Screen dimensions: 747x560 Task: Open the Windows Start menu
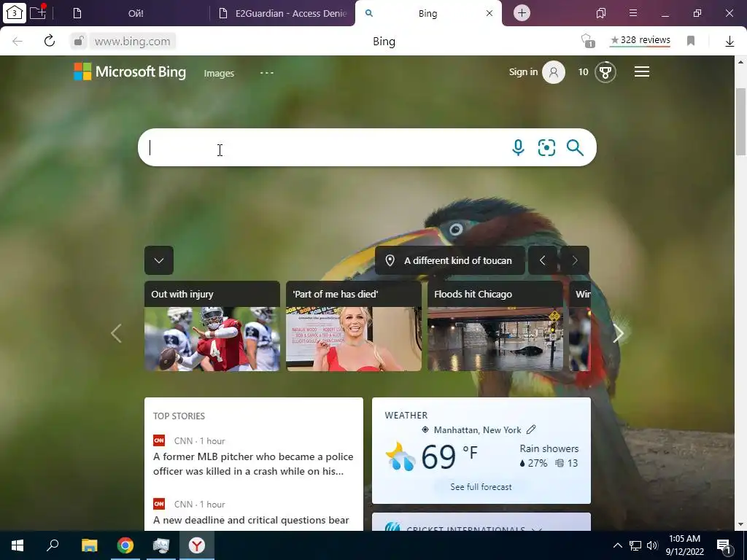pyautogui.click(x=18, y=545)
